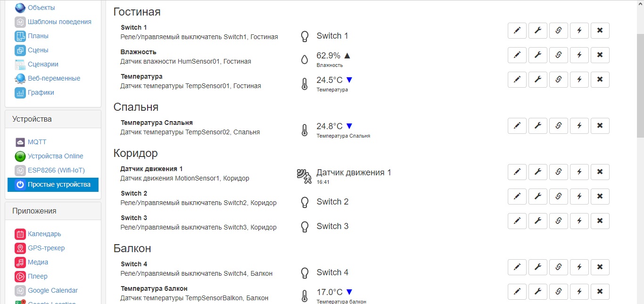Click the X icon for Температура балкон
The height and width of the screenshot is (304, 644).
point(600,292)
